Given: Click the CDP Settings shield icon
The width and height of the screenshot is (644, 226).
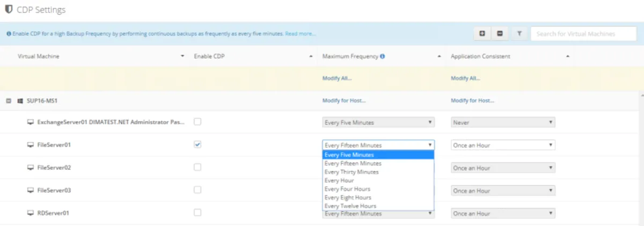Looking at the screenshot, I should tap(9, 10).
